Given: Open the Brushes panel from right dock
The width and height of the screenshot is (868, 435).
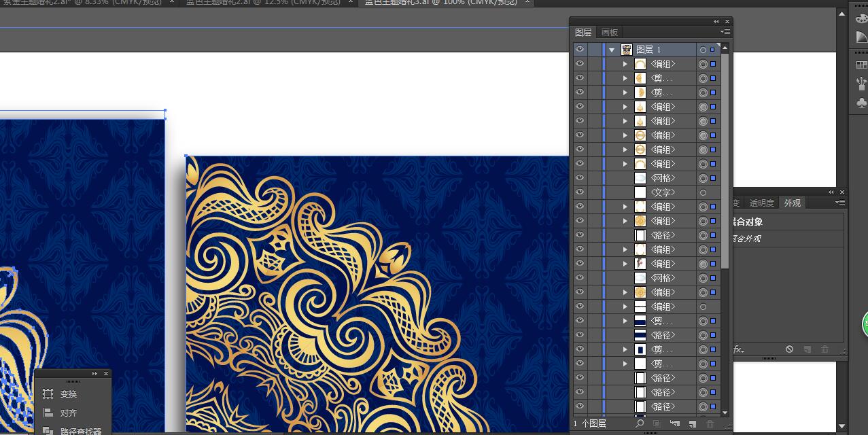Looking at the screenshot, I should coord(861,84).
